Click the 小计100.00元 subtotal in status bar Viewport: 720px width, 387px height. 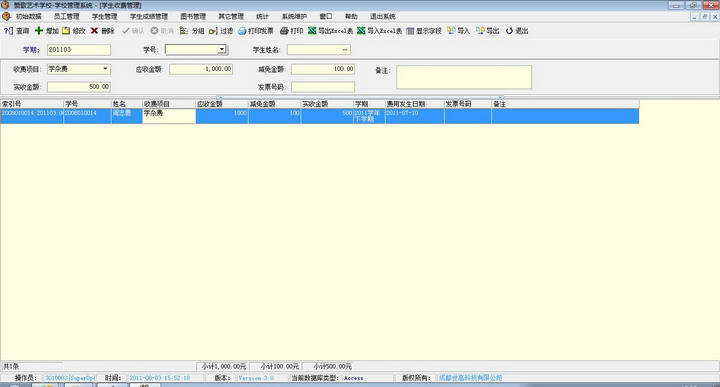pos(280,366)
